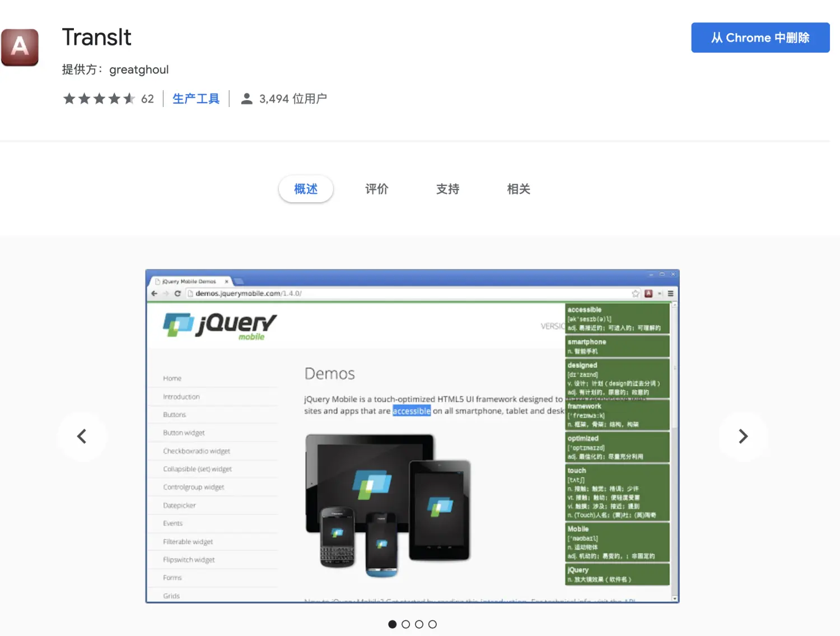The height and width of the screenshot is (636, 840).
Task: Select the fourth carousel dot
Action: click(432, 624)
